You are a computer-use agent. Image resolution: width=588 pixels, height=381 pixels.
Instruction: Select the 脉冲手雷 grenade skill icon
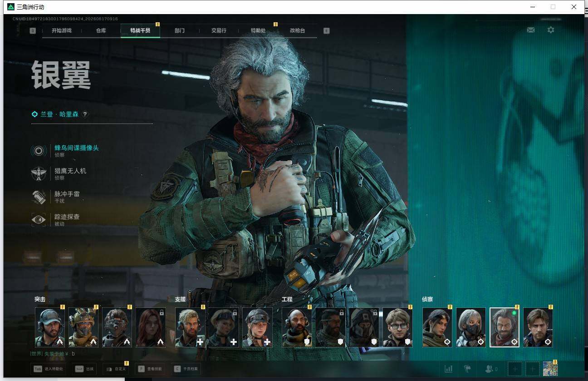[39, 197]
